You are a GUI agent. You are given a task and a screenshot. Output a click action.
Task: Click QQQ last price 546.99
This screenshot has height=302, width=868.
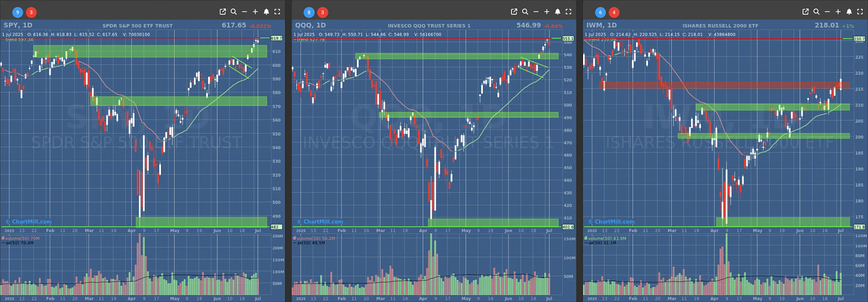pyautogui.click(x=528, y=25)
